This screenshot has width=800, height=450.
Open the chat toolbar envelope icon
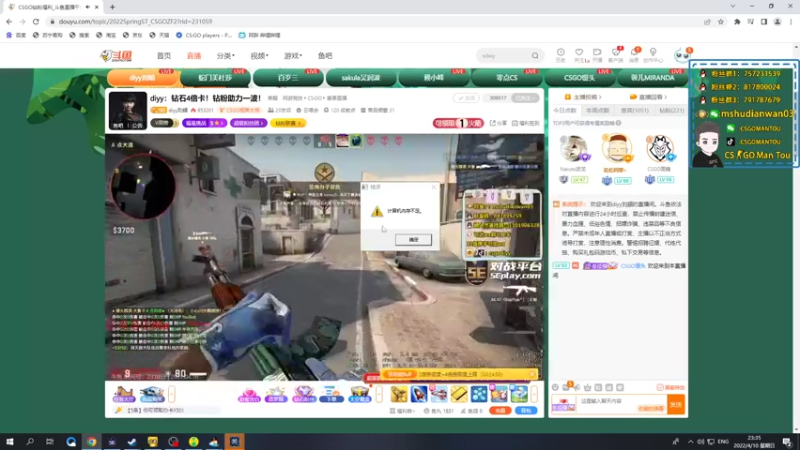(x=566, y=387)
